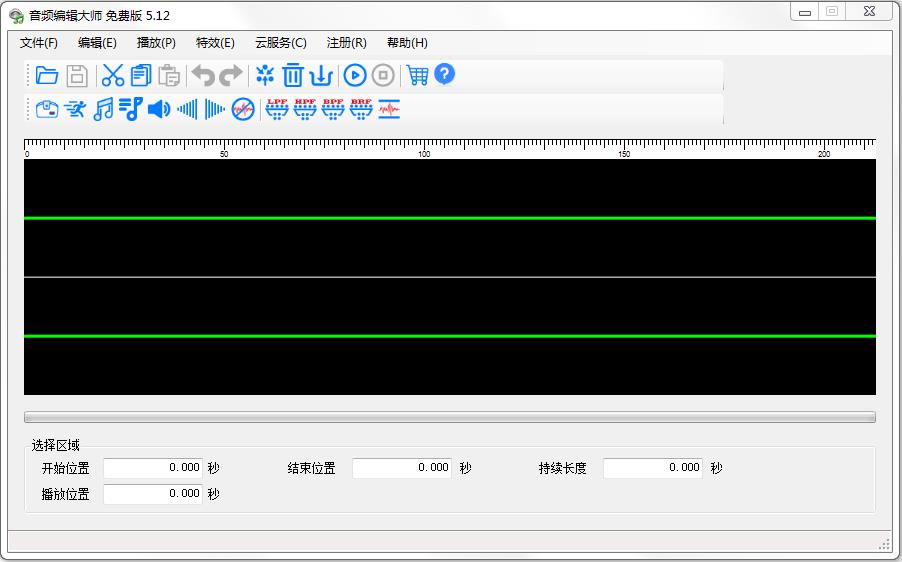Open help via blue question mark icon
The width and height of the screenshot is (902, 562).
click(x=445, y=74)
